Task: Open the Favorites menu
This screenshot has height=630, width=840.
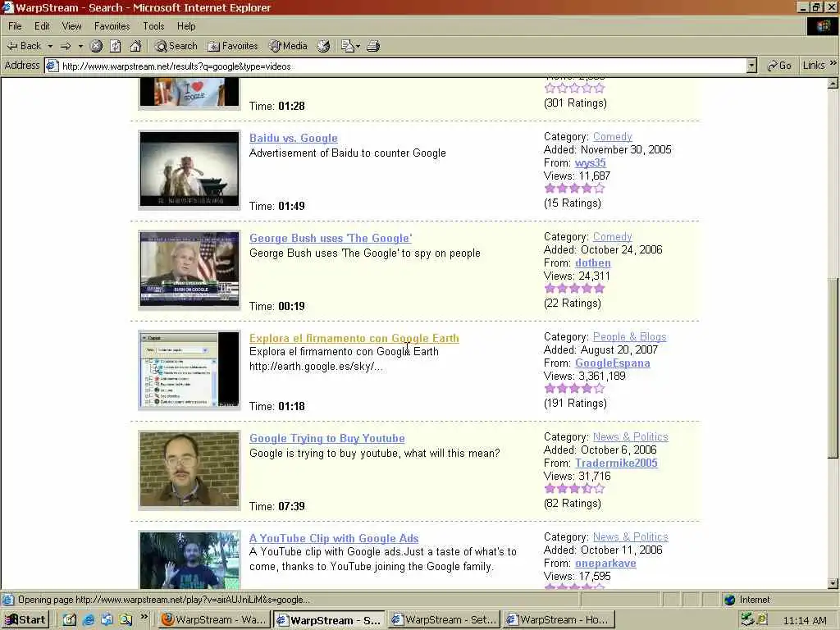Action: [x=112, y=26]
